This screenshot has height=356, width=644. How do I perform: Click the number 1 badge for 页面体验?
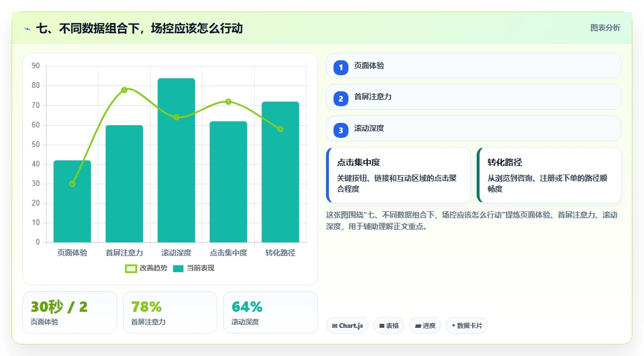pos(340,67)
